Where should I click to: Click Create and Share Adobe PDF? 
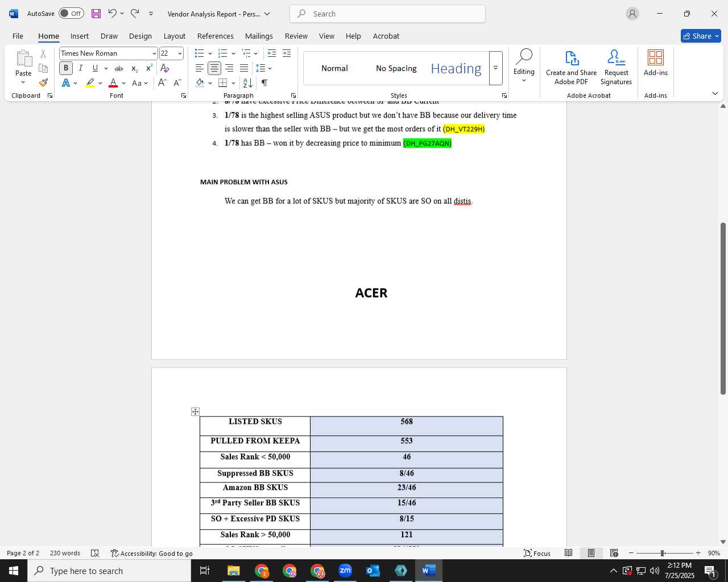(572, 68)
